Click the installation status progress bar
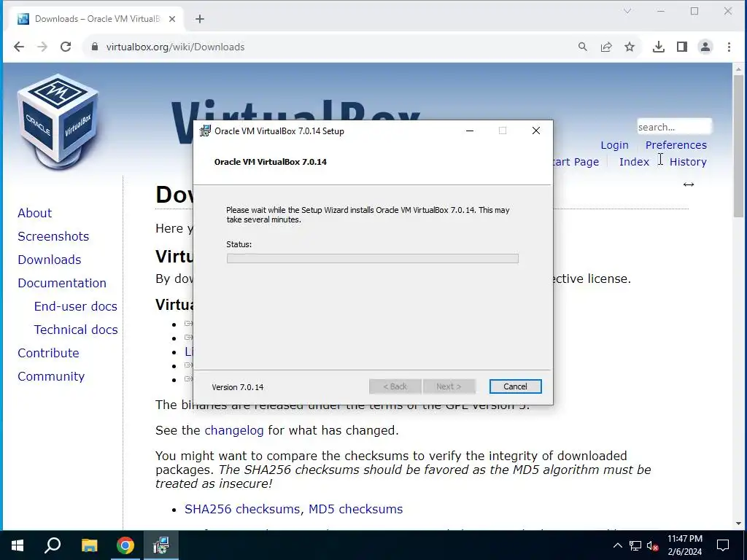 coord(373,259)
